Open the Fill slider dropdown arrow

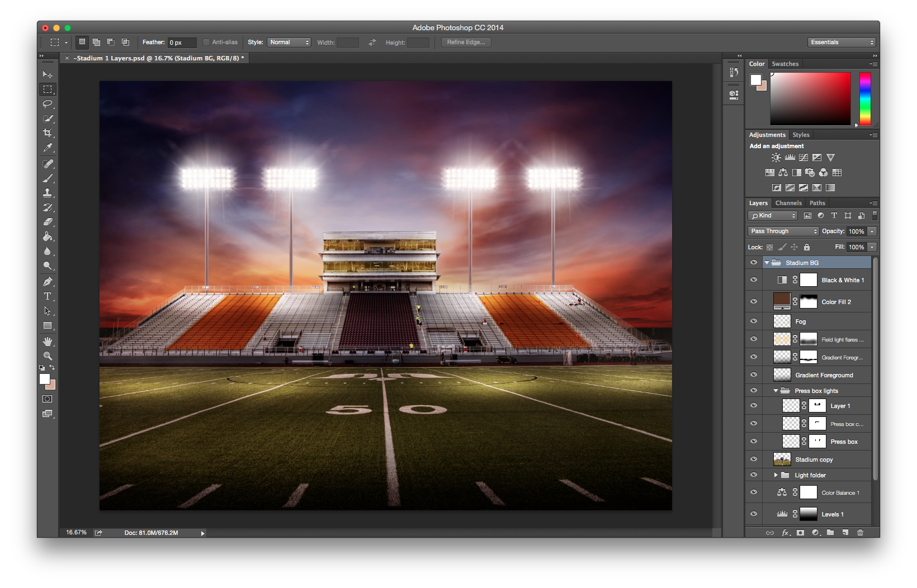pyautogui.click(x=872, y=247)
